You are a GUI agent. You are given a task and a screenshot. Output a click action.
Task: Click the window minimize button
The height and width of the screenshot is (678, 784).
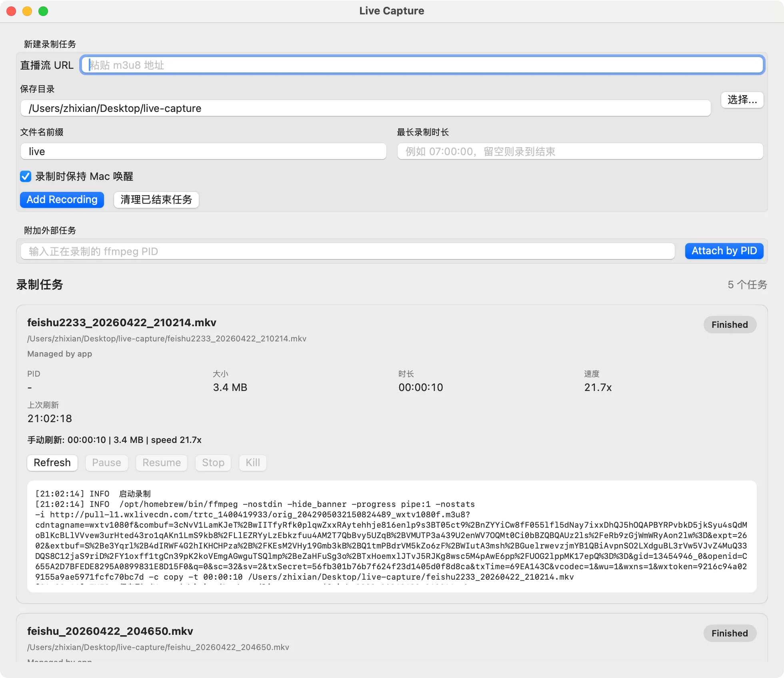(x=27, y=11)
